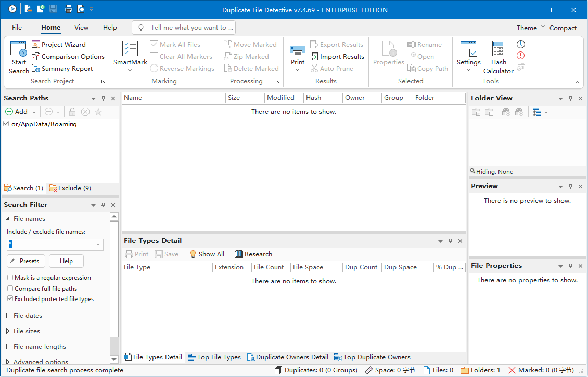Expand the File dates section
This screenshot has height=377, width=588.
(8, 316)
